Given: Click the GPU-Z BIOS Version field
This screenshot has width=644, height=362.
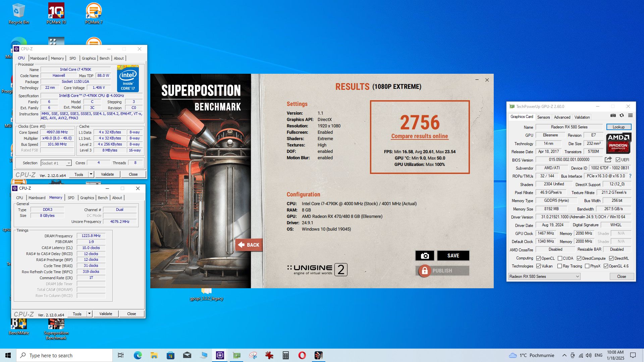Looking at the screenshot, I should tap(569, 160).
